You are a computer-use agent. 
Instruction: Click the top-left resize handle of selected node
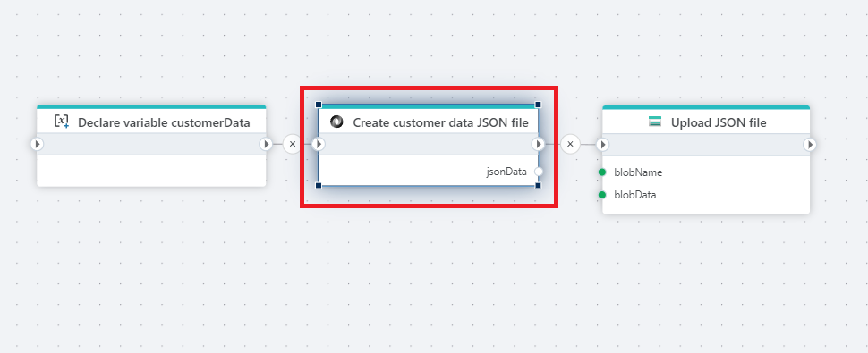coord(319,105)
